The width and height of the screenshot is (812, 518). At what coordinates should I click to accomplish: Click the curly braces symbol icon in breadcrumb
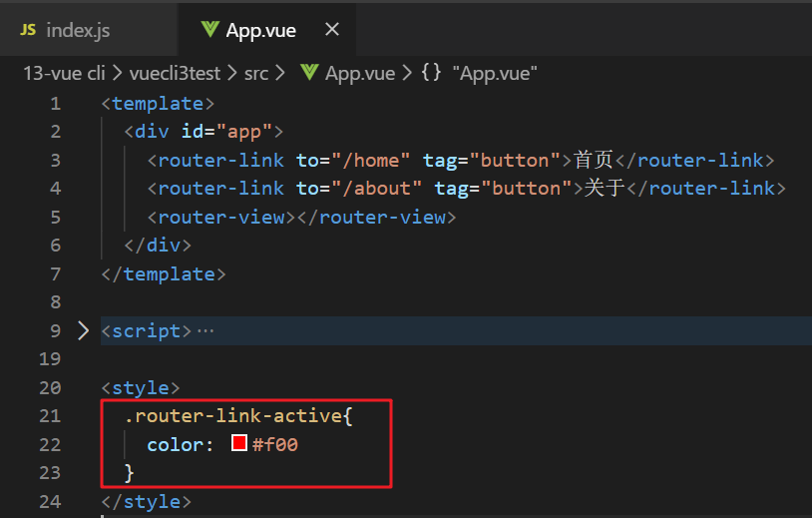click(432, 73)
